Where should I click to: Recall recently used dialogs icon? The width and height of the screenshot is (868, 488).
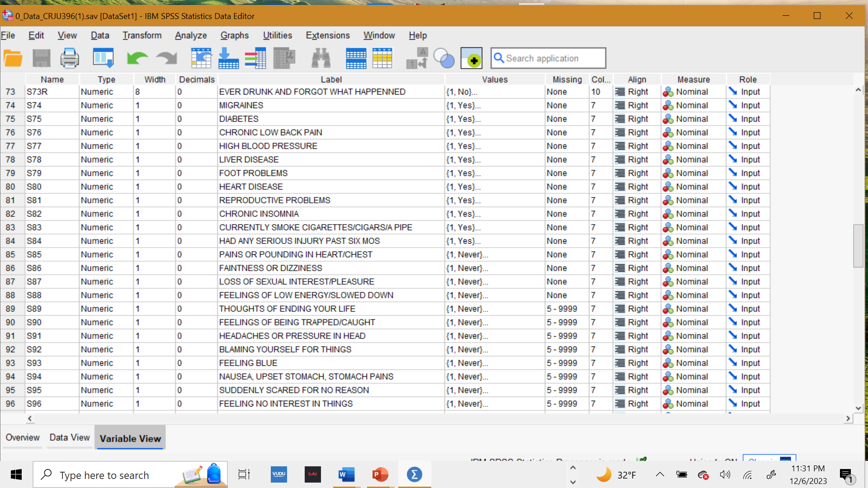click(103, 58)
